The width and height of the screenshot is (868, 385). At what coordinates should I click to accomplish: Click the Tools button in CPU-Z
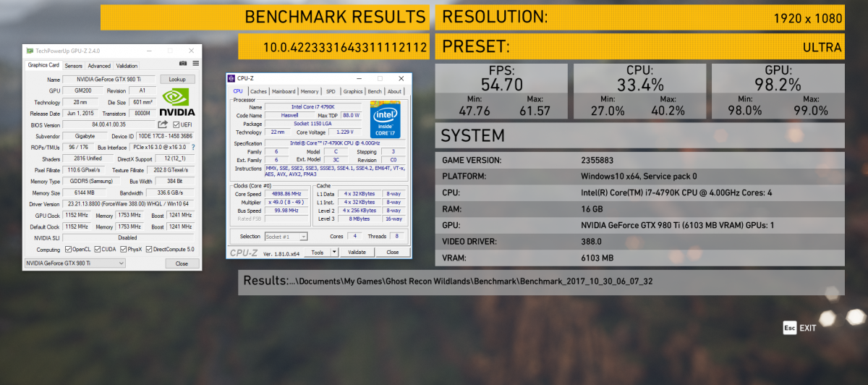317,253
